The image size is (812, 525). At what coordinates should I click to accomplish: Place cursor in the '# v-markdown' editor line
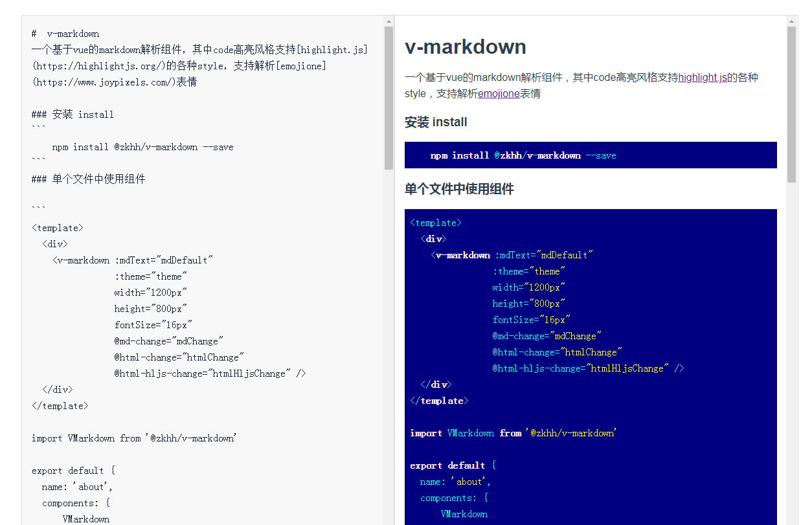(65, 34)
